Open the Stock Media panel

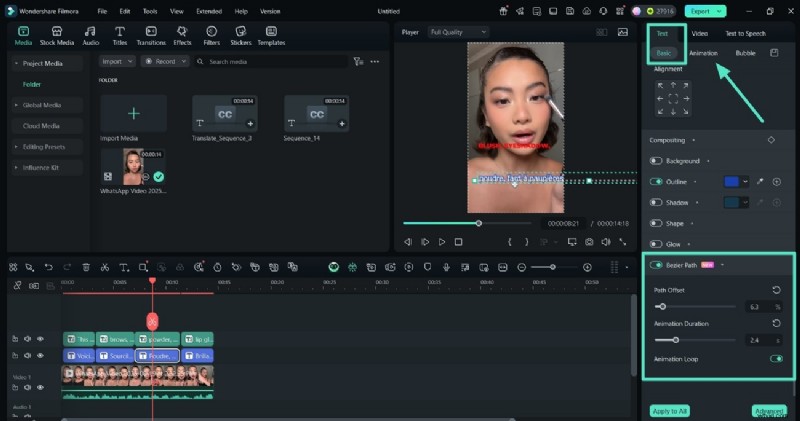click(56, 36)
